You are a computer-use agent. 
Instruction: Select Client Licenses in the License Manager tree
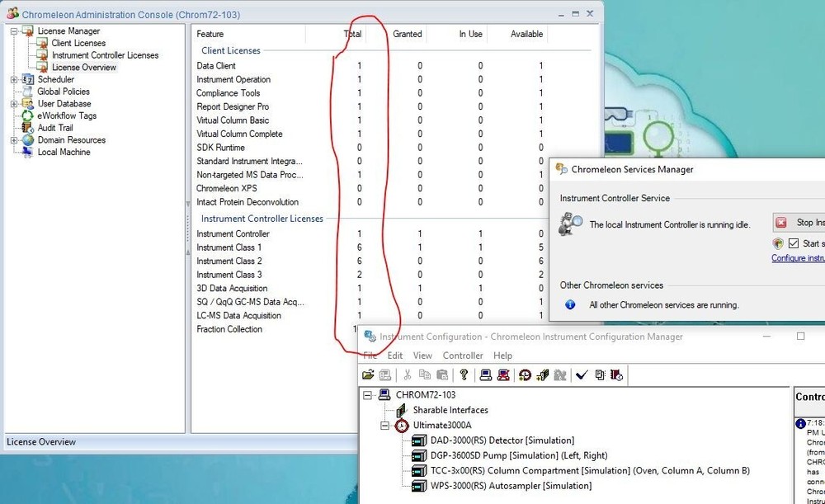tap(78, 43)
